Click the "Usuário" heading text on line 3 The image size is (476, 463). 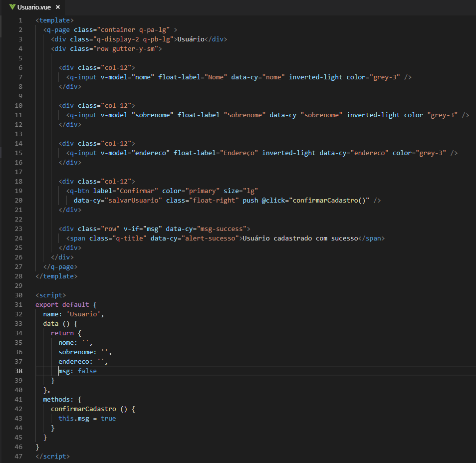(x=191, y=39)
